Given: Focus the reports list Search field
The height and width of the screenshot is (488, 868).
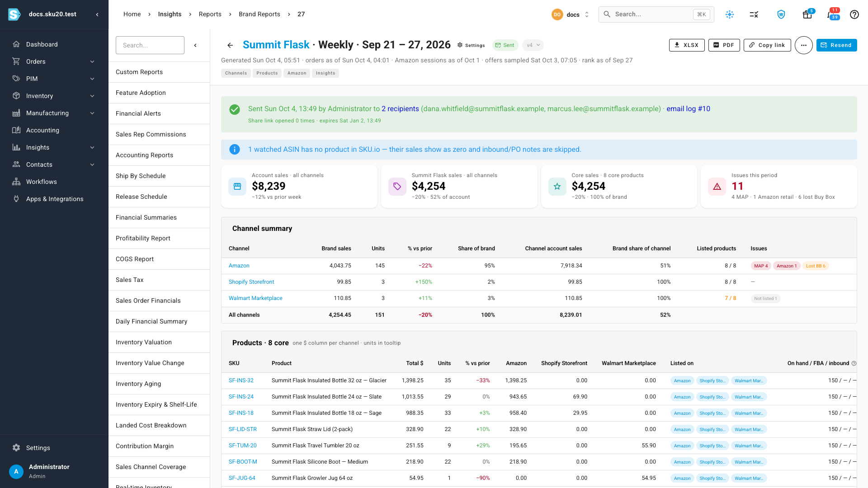Looking at the screenshot, I should point(150,45).
